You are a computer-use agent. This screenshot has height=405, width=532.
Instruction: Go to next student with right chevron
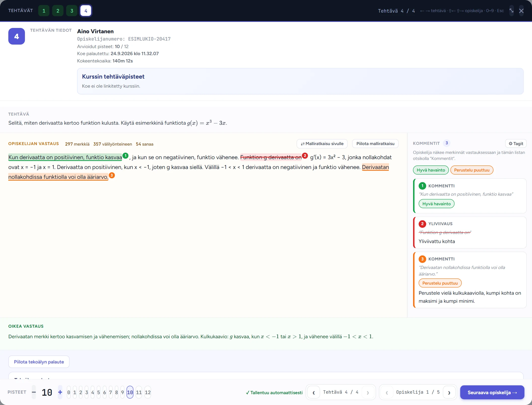coord(449,392)
